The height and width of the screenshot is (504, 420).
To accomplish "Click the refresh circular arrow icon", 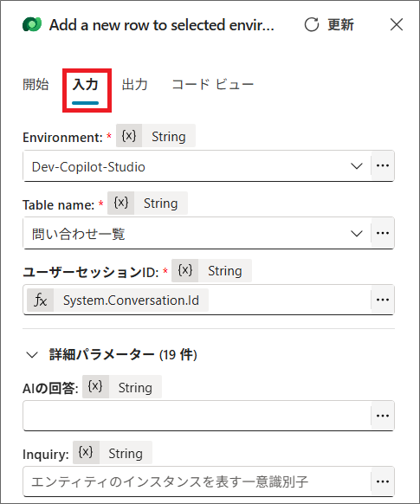I will coord(312,25).
